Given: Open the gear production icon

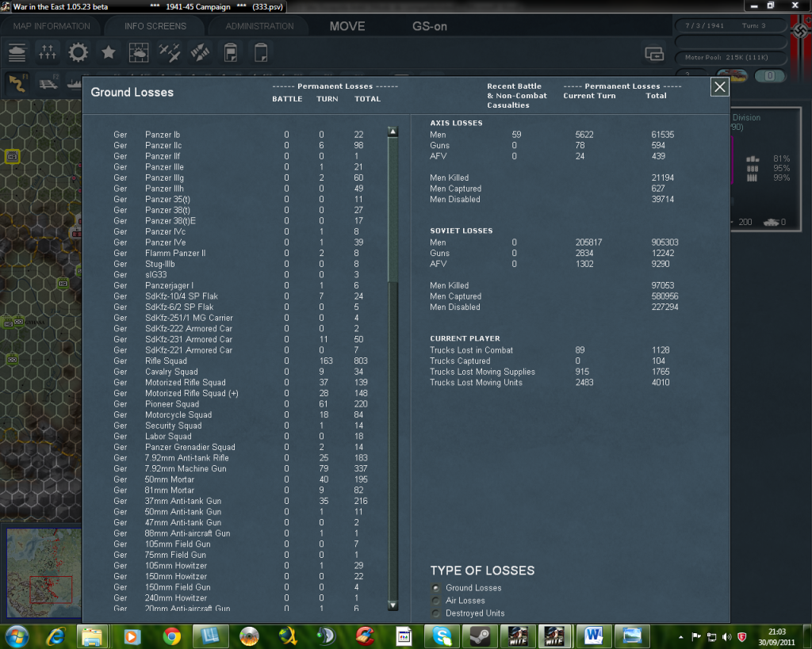Looking at the screenshot, I should tap(79, 52).
